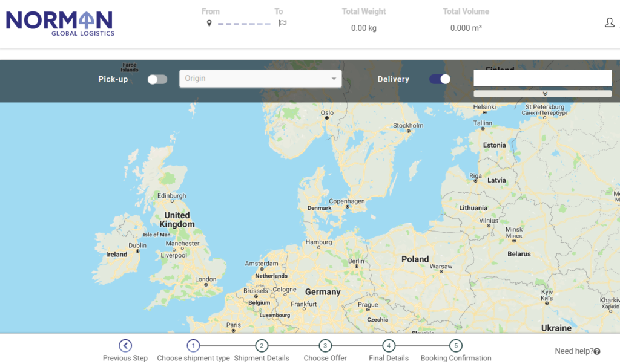Click Dublin on the map
The height and width of the screenshot is (364, 620).
[x=137, y=245]
